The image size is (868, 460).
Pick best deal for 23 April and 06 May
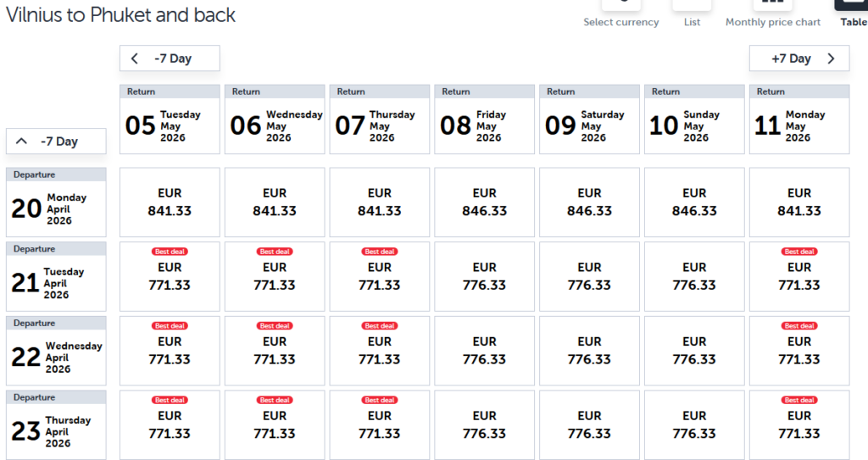[275, 424]
